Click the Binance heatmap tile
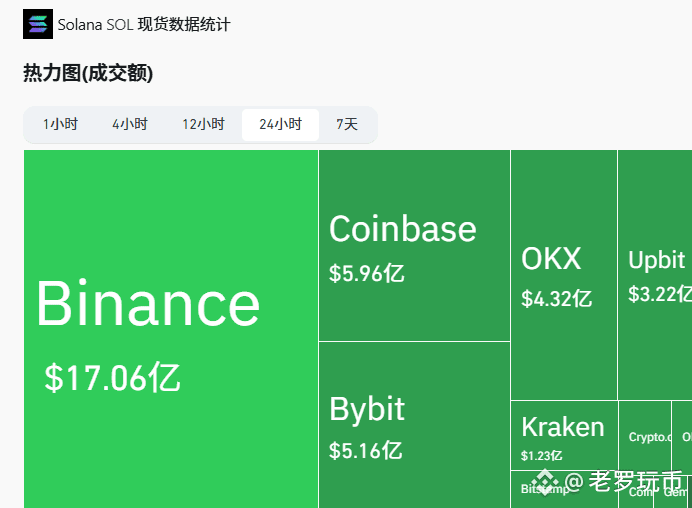This screenshot has height=508, width=692. (x=171, y=329)
